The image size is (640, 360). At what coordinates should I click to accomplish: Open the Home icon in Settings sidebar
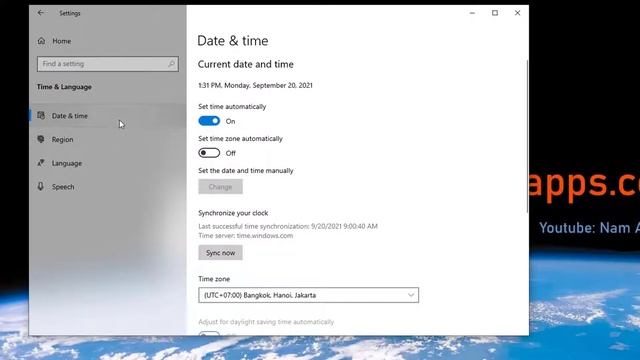[x=42, y=41]
